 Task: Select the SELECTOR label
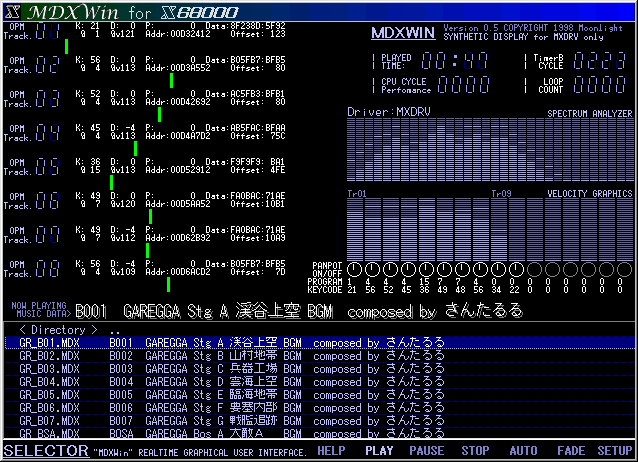[x=46, y=451]
